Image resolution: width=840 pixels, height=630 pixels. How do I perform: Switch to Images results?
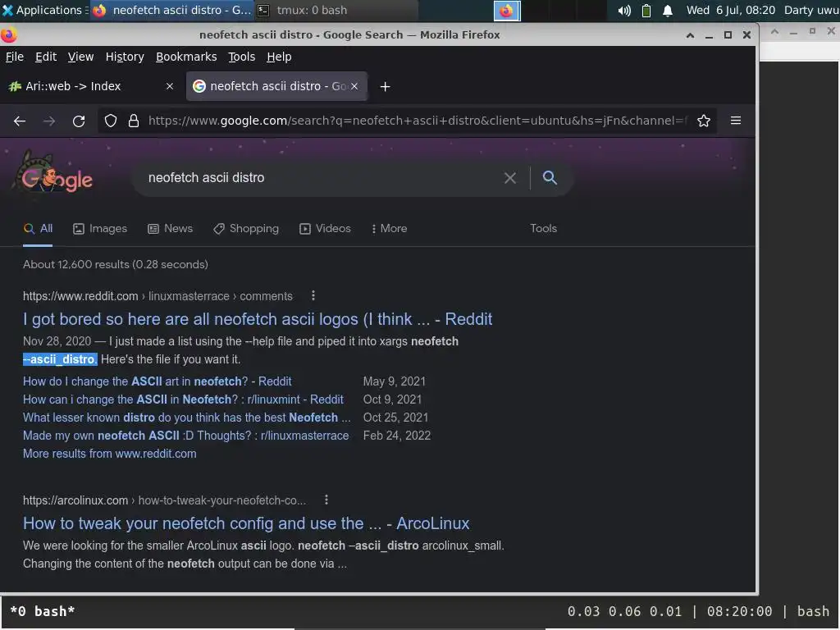click(100, 229)
